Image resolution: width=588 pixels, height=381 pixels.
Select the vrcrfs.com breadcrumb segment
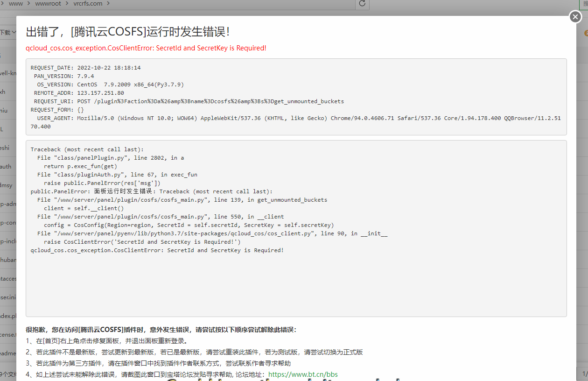(x=88, y=4)
